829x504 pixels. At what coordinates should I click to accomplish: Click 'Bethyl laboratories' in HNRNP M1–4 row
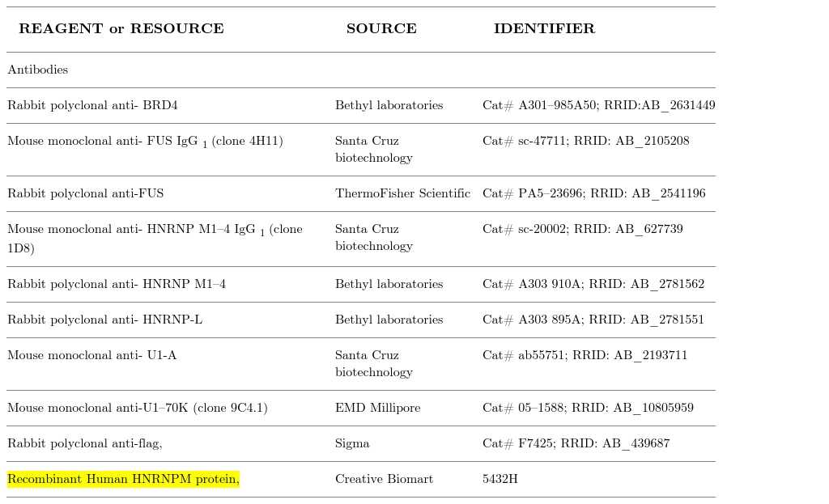(389, 284)
